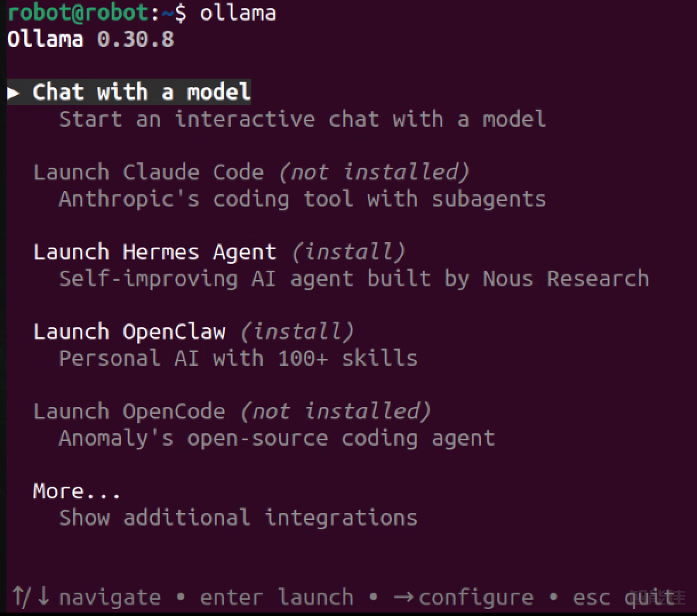Click Show additional integrations text
The image size is (697, 616).
(x=238, y=518)
